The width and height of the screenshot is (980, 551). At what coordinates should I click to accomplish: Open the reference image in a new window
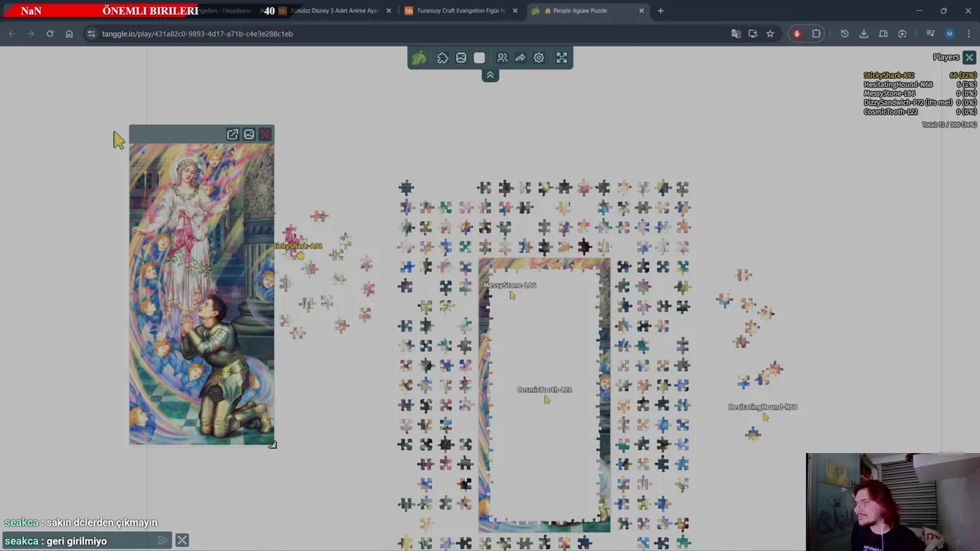[x=233, y=135]
